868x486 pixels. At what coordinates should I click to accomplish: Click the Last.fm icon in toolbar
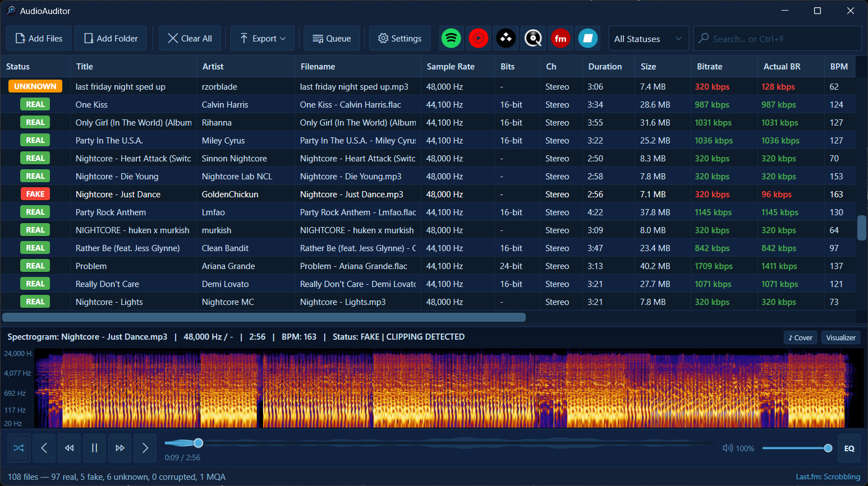[x=560, y=38]
